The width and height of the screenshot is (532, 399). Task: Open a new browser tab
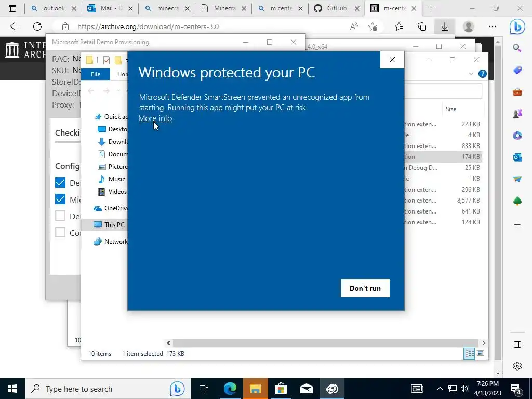431,8
